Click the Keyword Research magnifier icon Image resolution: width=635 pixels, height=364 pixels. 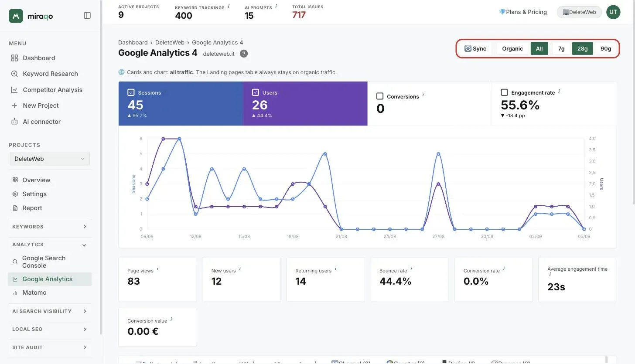(x=14, y=74)
